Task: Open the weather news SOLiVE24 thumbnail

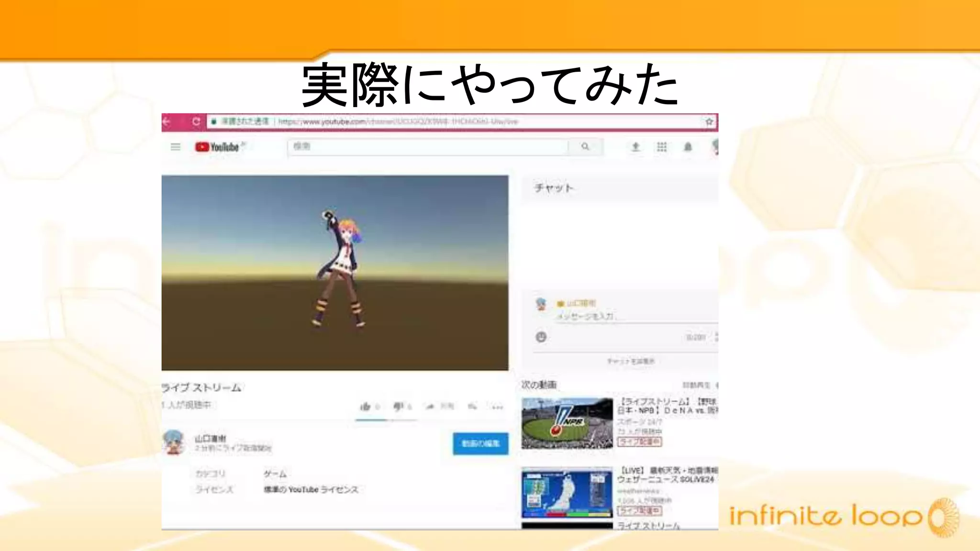Action: point(567,493)
